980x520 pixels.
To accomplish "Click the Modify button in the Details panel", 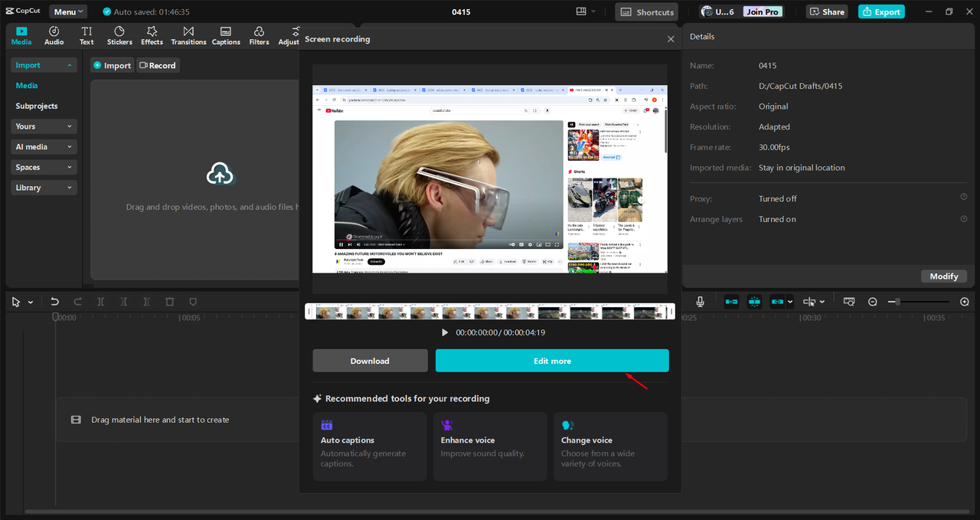I will pyautogui.click(x=943, y=276).
